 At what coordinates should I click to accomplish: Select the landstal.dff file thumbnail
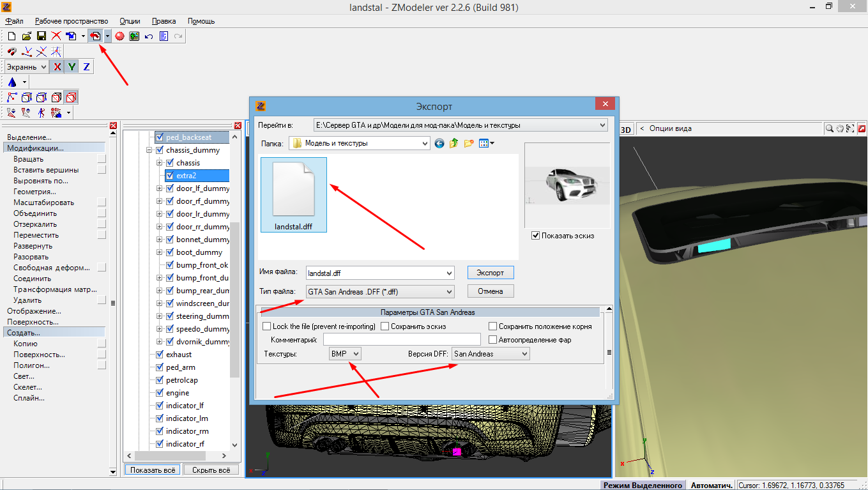294,195
